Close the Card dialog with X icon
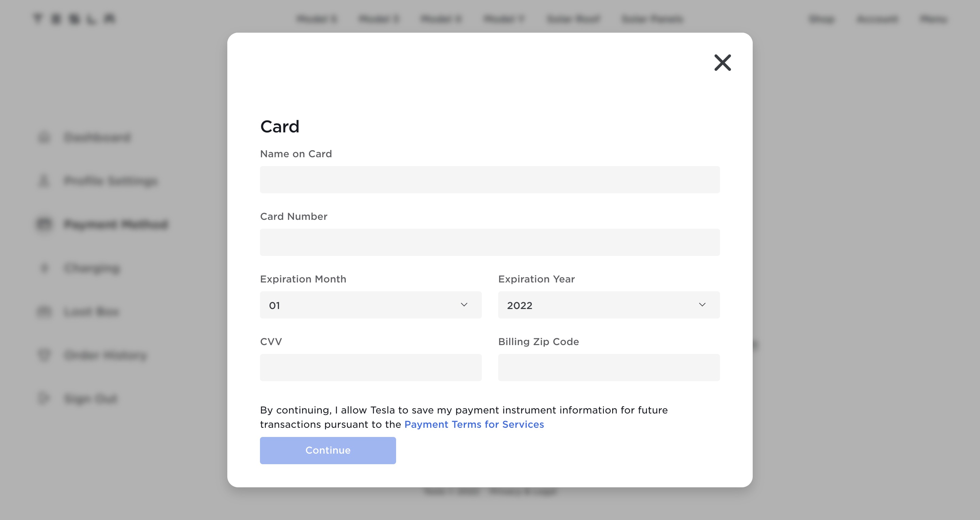The height and width of the screenshot is (520, 980). coord(722,62)
